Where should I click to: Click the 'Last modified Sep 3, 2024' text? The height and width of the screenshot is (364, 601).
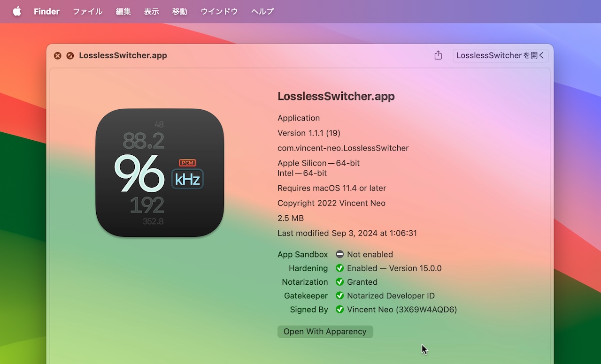click(x=347, y=233)
